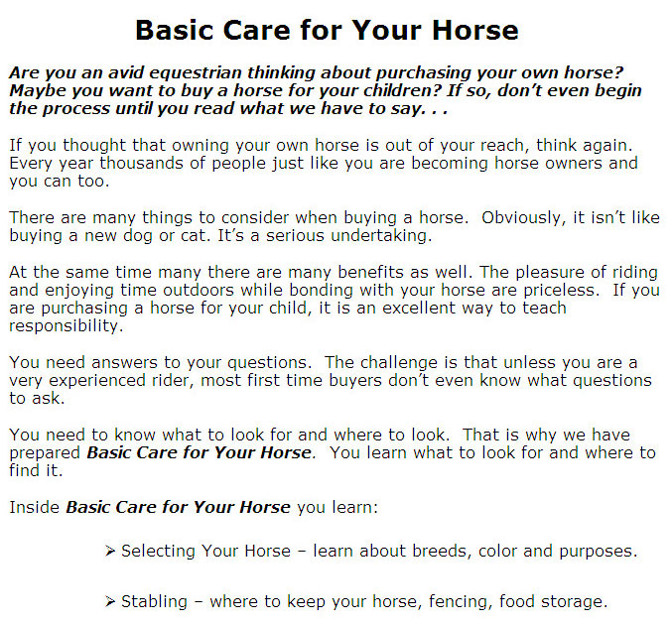Click the paragraph starting 'You need to know'
The width and height of the screenshot is (672, 625).
point(333,452)
